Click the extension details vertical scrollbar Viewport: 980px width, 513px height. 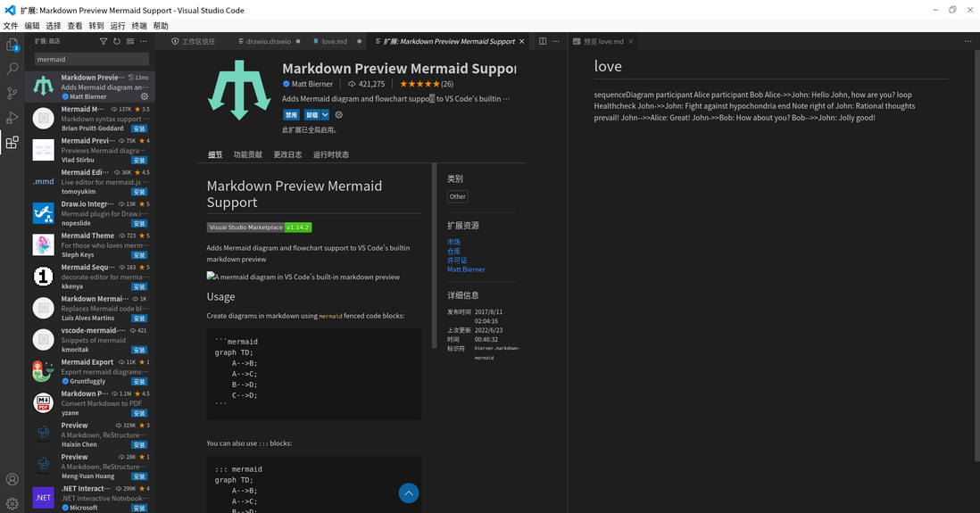[x=435, y=256]
